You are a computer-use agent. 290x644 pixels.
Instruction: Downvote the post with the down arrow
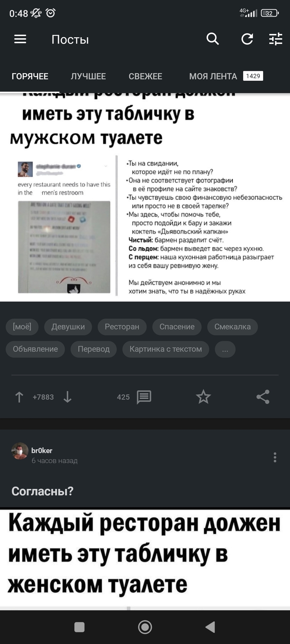pyautogui.click(x=68, y=397)
